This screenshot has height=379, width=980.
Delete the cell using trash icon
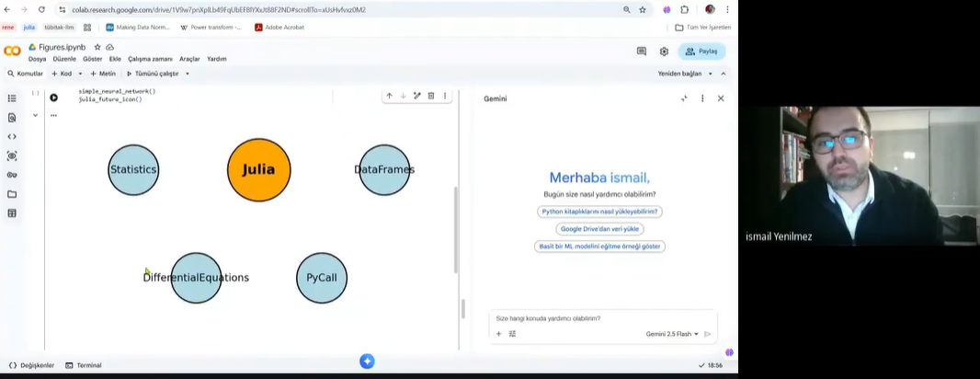click(x=431, y=96)
